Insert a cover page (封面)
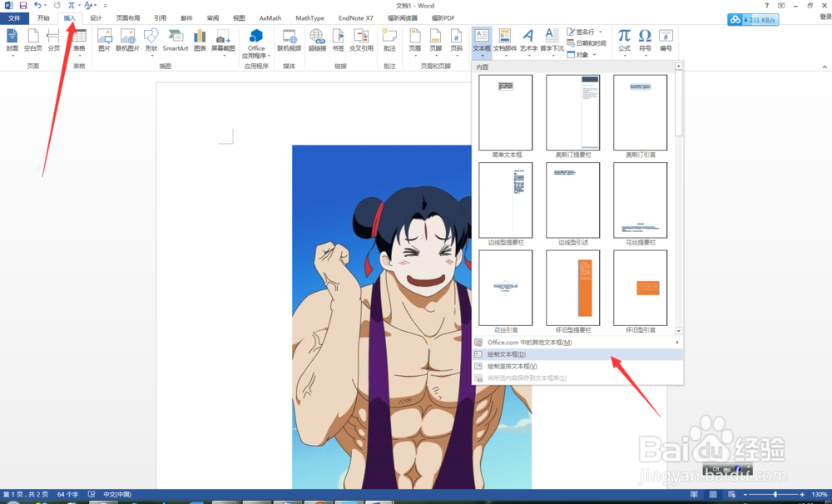Image resolution: width=832 pixels, height=504 pixels. point(12,42)
